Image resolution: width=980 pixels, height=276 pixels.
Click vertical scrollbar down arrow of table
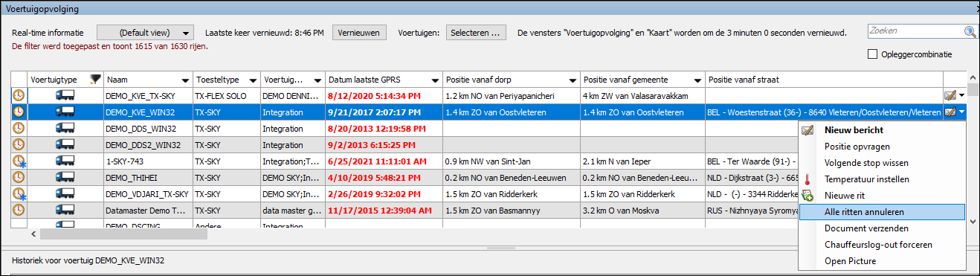(x=972, y=222)
